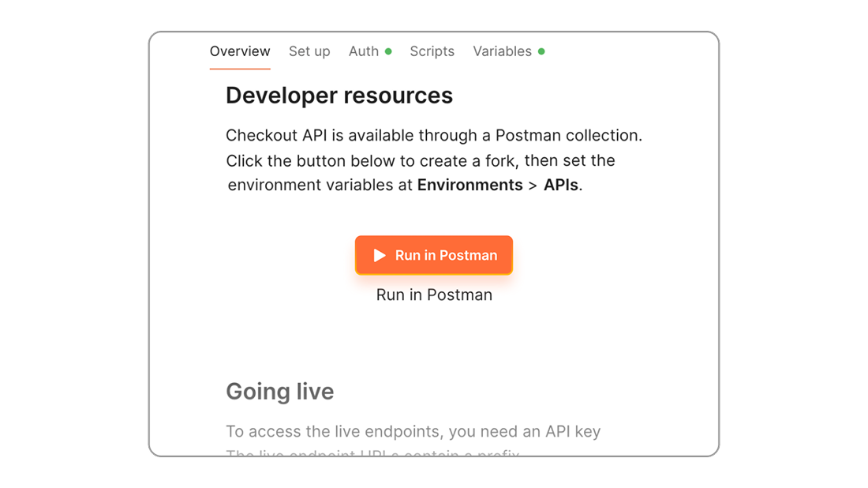Click the Run in Postman text link below the button
Screen dimensions: 868x488
[x=433, y=295]
